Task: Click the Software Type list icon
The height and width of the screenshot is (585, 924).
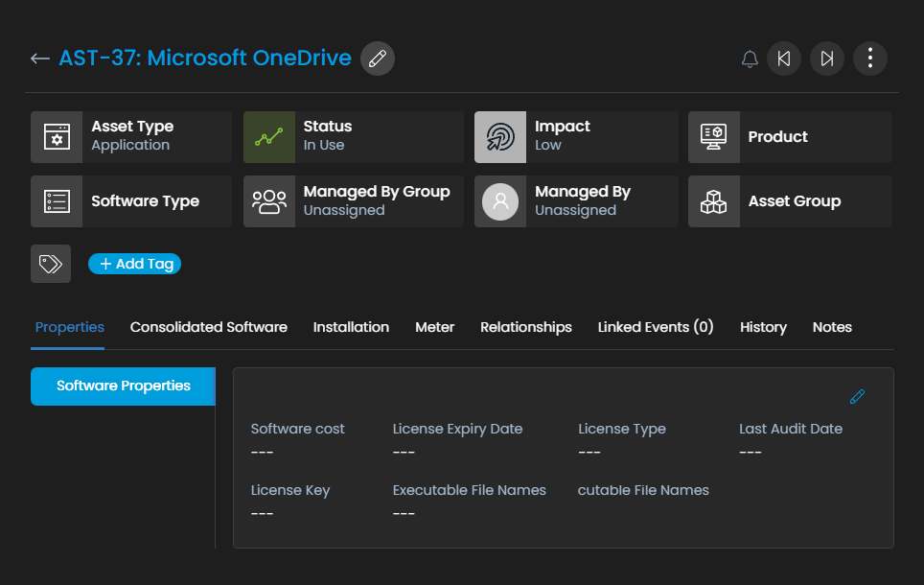Action: click(x=57, y=201)
